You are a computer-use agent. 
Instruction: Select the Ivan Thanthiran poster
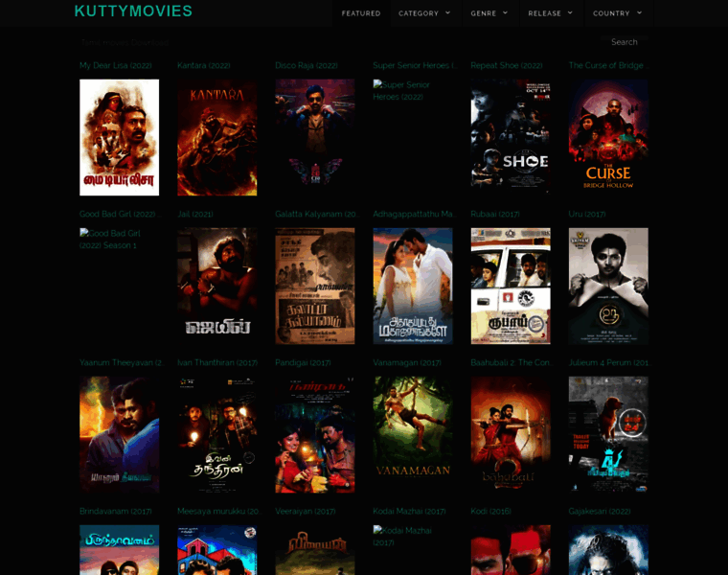(x=217, y=435)
